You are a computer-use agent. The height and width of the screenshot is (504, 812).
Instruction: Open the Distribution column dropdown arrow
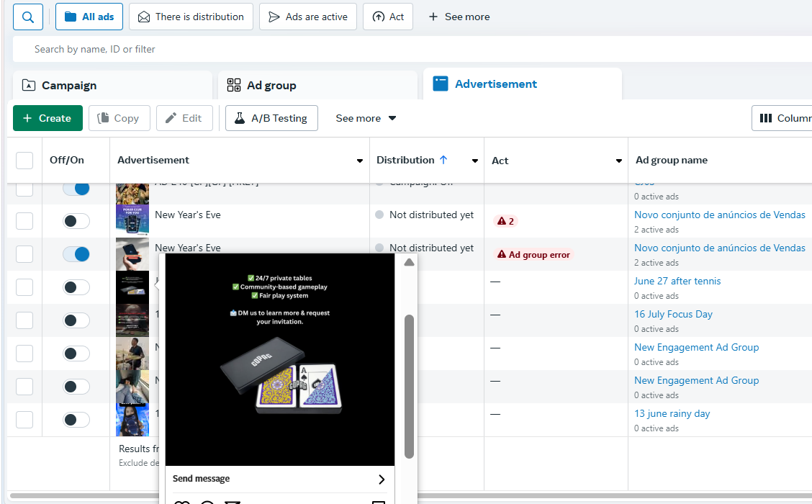click(475, 161)
